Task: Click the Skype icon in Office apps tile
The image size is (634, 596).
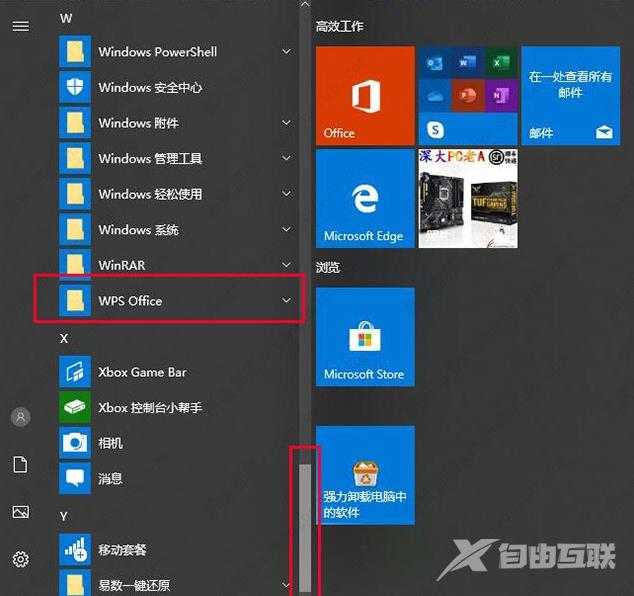Action: [x=435, y=129]
